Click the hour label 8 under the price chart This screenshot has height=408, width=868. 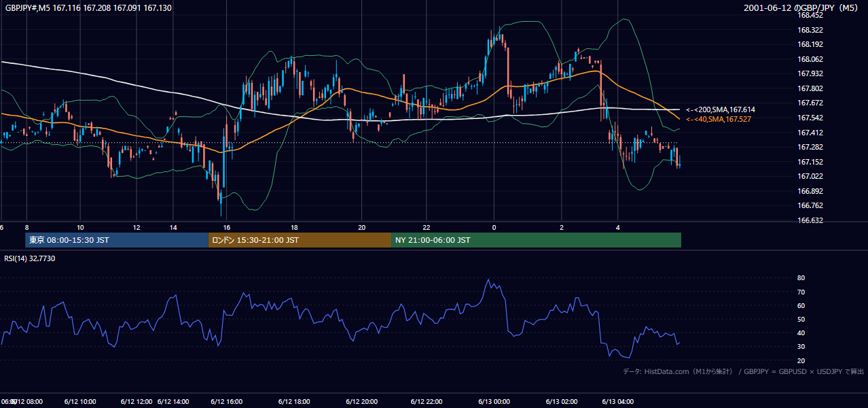tap(26, 227)
